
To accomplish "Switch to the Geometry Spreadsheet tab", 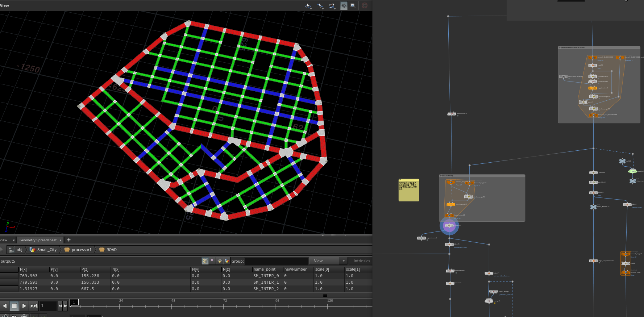I will [38, 240].
